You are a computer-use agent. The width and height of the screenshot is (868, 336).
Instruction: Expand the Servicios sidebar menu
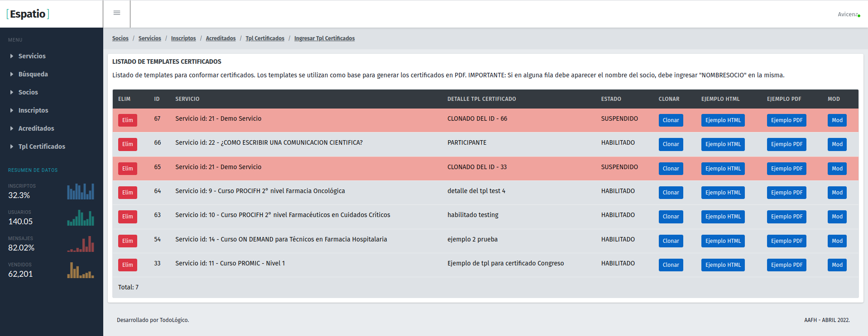click(32, 56)
